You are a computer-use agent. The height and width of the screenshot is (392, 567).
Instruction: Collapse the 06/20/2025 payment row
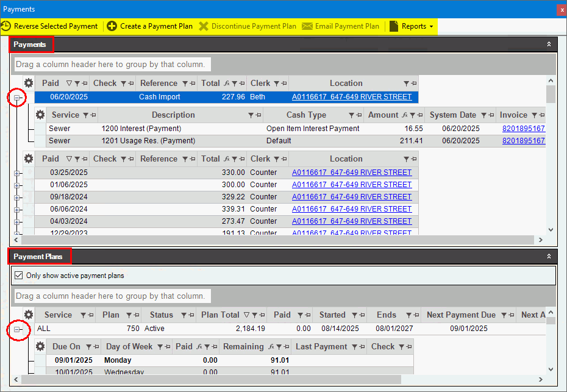18,98
